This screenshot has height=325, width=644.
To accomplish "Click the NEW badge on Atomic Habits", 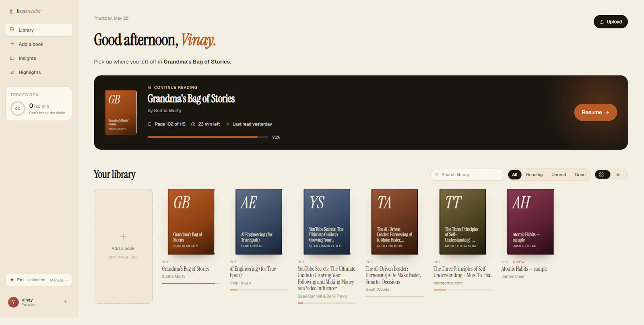I will click(519, 262).
